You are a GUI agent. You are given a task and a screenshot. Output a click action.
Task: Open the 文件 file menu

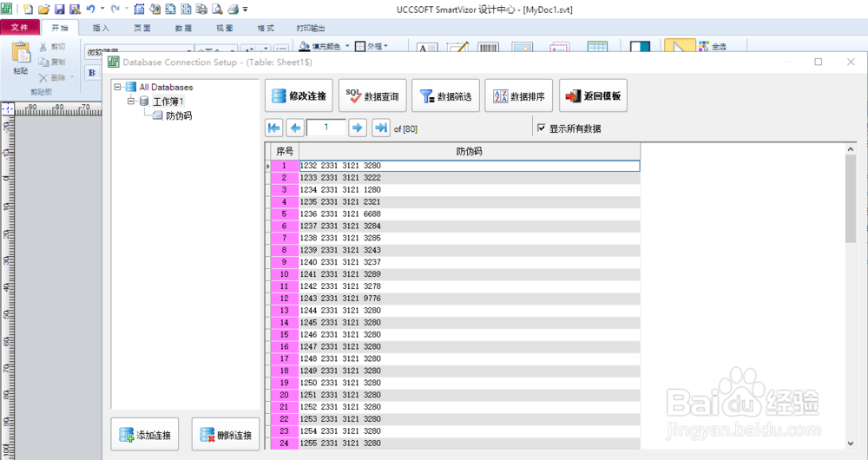pos(20,27)
